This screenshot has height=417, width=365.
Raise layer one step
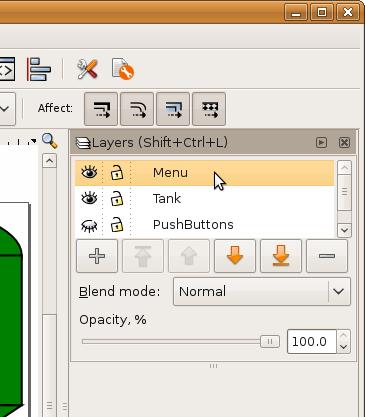pos(189,256)
